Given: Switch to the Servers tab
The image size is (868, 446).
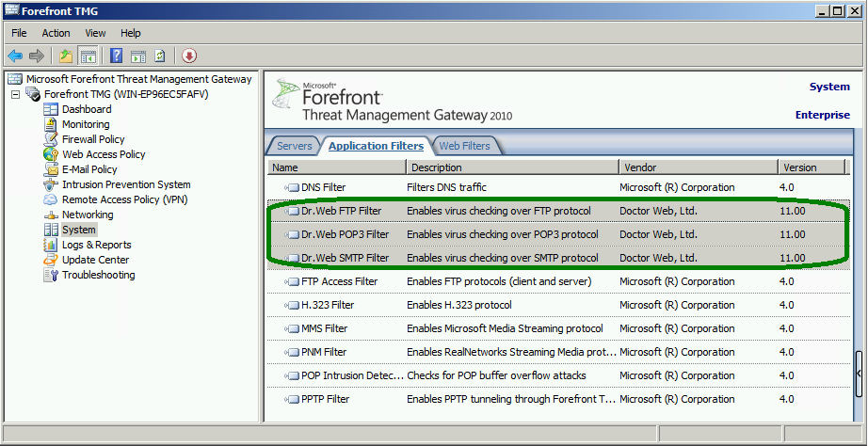Looking at the screenshot, I should click(294, 146).
